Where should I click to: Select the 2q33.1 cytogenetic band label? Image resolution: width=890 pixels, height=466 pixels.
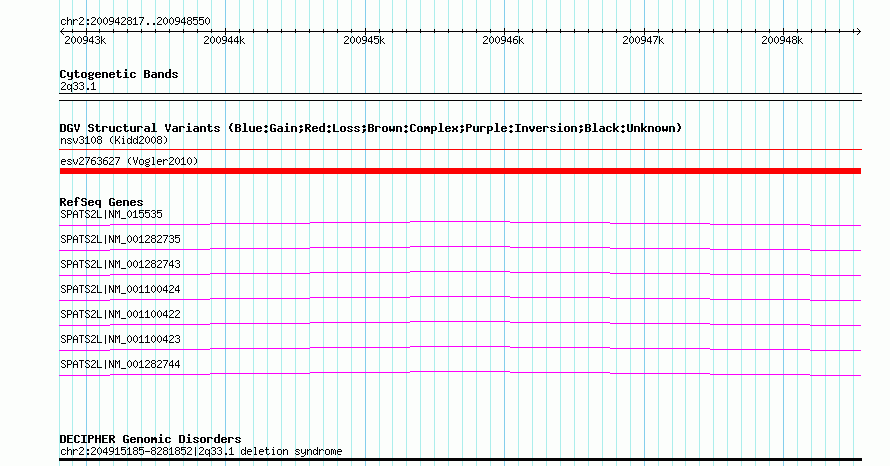[78, 86]
